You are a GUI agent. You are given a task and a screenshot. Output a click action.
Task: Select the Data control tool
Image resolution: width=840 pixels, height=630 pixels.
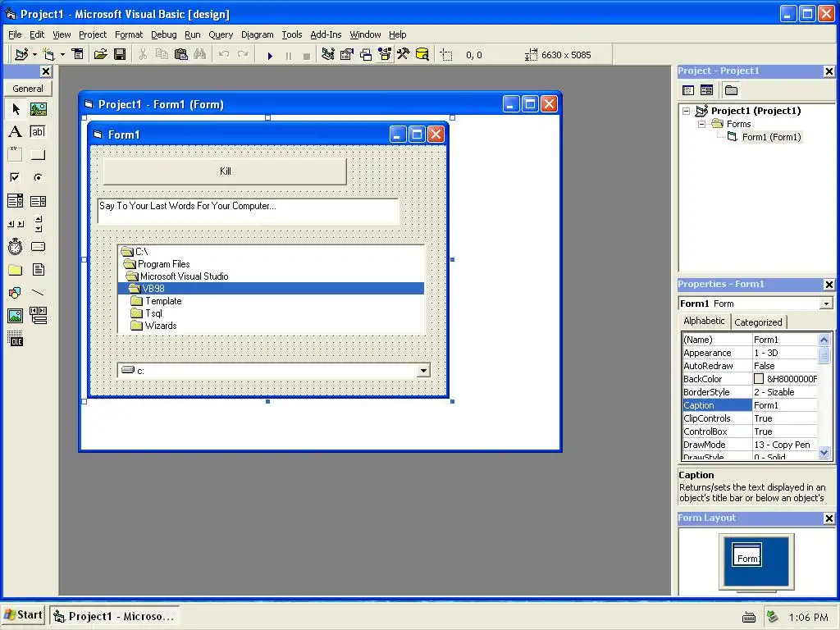point(38,316)
